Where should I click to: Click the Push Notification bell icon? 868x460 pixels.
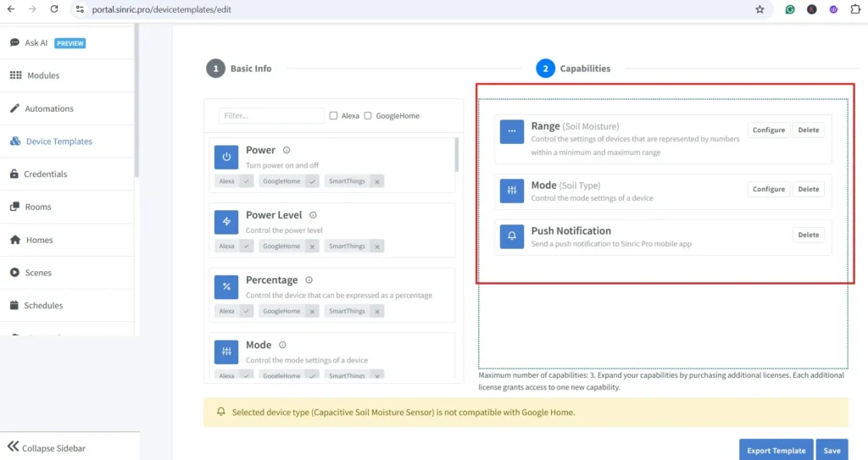512,236
